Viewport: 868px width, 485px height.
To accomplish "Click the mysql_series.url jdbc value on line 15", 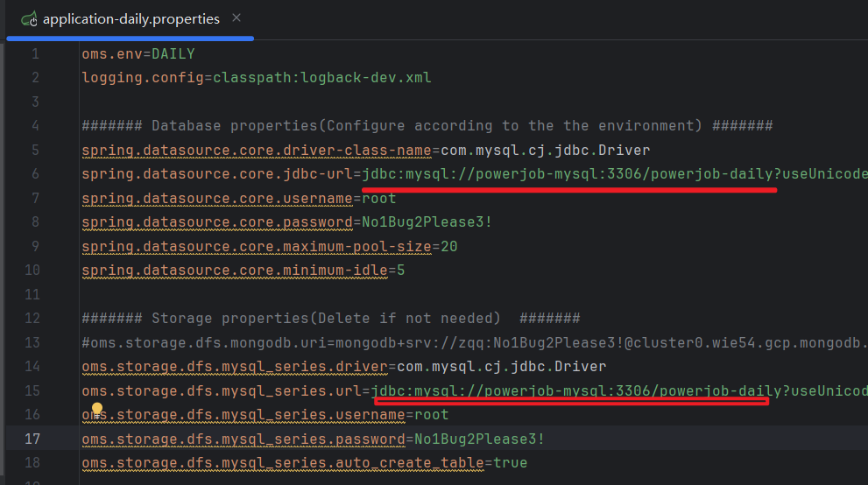I will [x=619, y=391].
